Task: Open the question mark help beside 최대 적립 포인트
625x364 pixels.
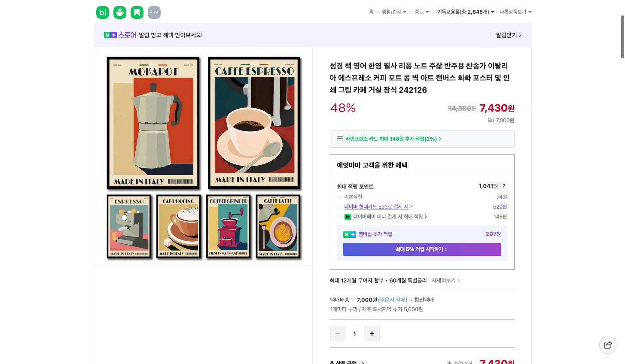Action: 503,185
